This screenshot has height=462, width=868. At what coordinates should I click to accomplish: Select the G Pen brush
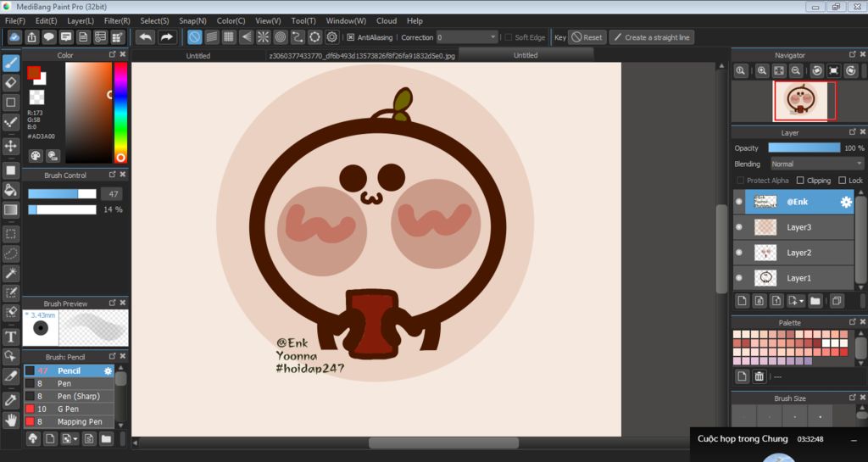(x=69, y=409)
